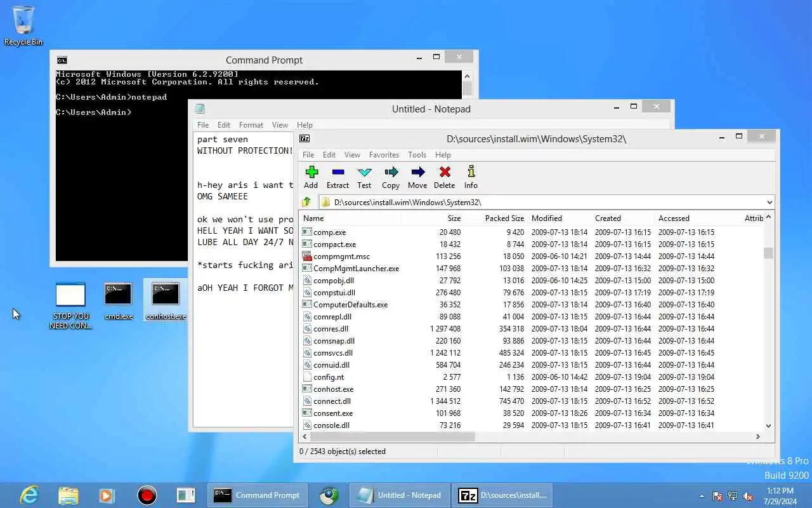Select consent.exe file entry
Viewport: 812px width, 508px height.
333,413
